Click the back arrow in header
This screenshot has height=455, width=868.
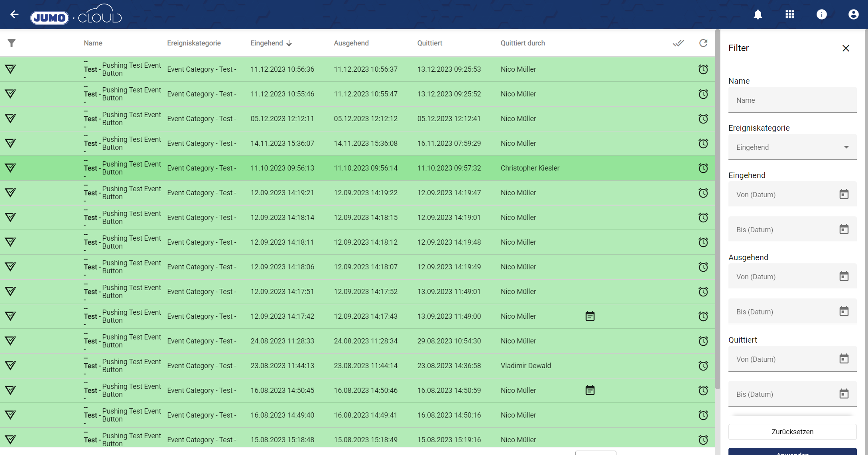tap(14, 15)
